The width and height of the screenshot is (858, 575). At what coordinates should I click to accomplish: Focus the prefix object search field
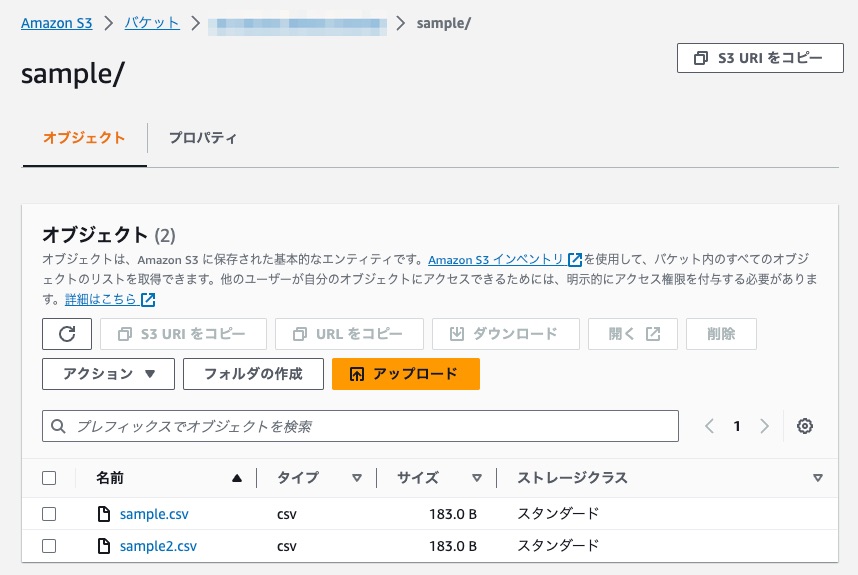tap(360, 426)
